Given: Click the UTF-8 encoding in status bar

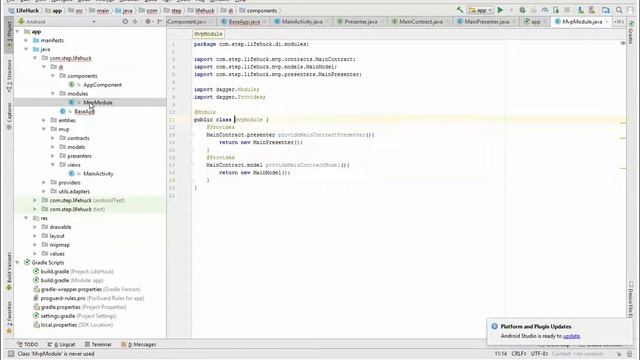Looking at the screenshot, I should tap(540, 354).
